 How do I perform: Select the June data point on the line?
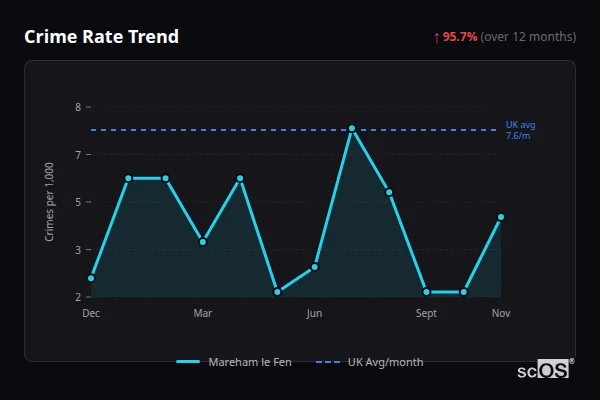(x=315, y=267)
